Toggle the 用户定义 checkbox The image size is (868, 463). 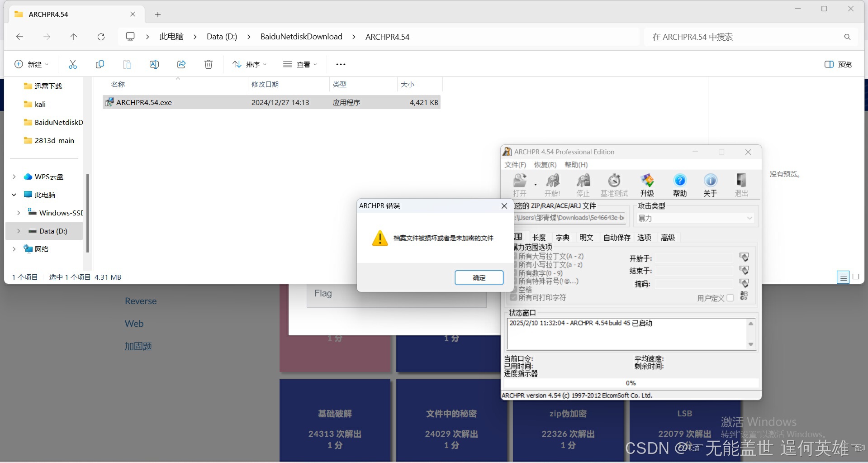[x=730, y=298]
